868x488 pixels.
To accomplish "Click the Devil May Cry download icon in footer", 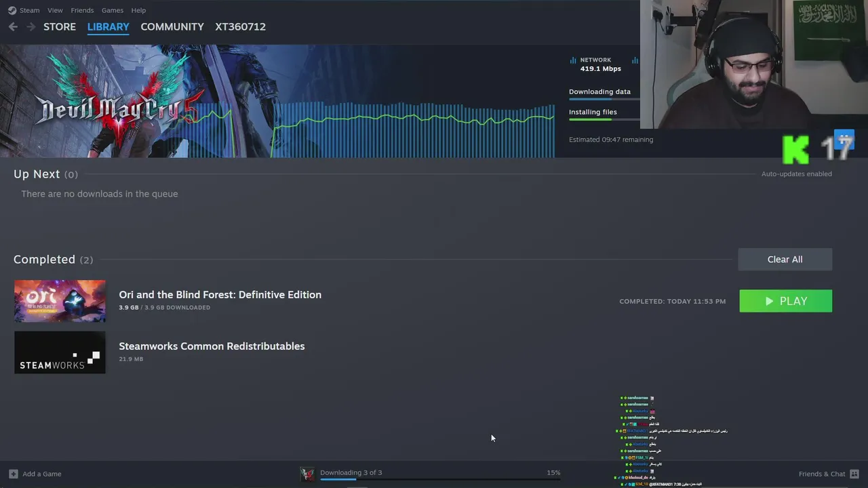I will tap(307, 474).
